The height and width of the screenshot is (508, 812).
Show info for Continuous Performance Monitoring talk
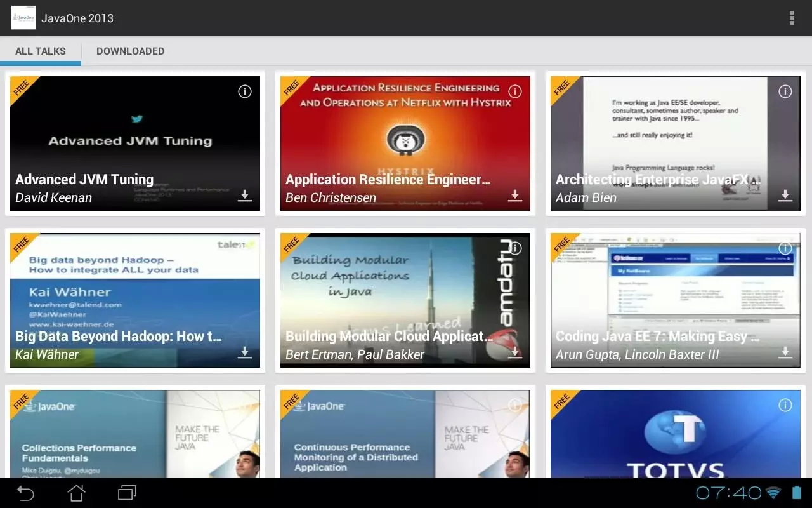[x=515, y=405]
